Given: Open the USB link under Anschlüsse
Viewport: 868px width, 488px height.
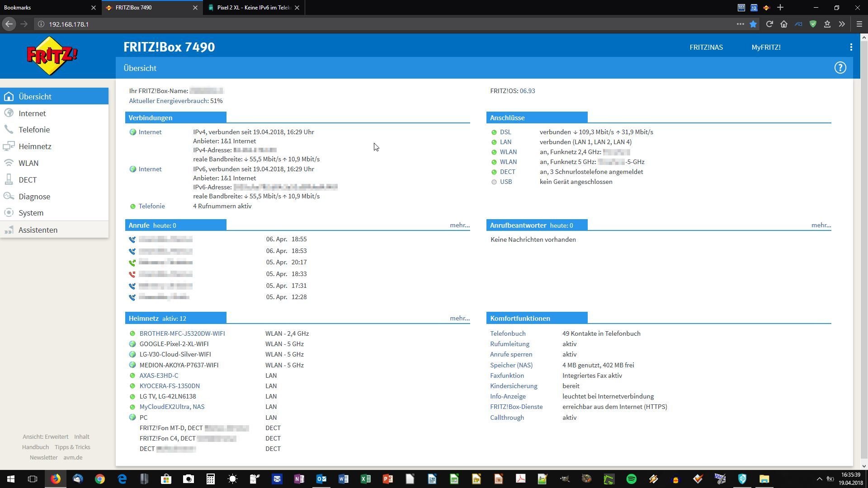Looking at the screenshot, I should pos(506,182).
